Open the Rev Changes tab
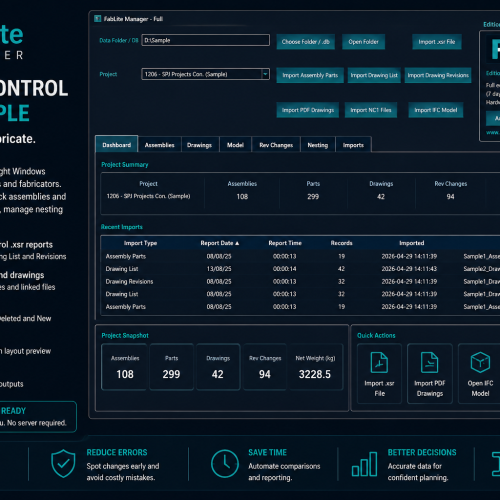Viewport: 500px width, 500px height. pyautogui.click(x=276, y=145)
